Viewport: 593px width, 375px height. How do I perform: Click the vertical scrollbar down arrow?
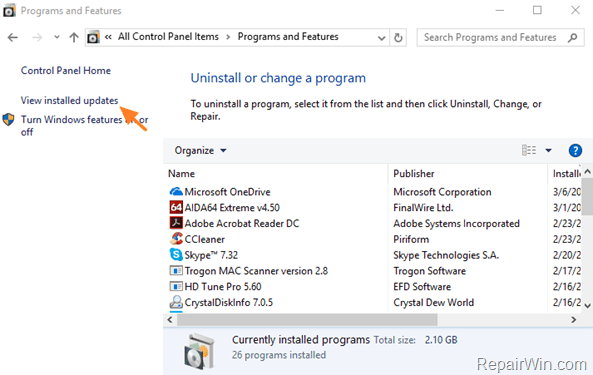coord(587,306)
